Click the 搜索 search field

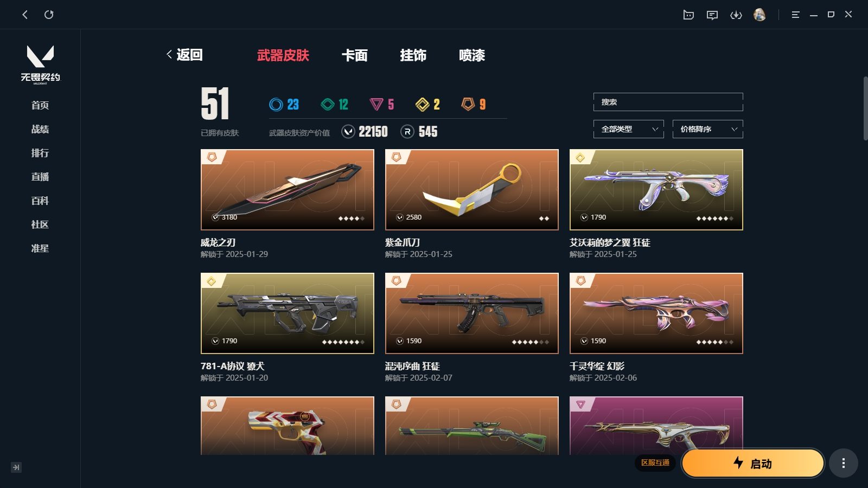(668, 102)
